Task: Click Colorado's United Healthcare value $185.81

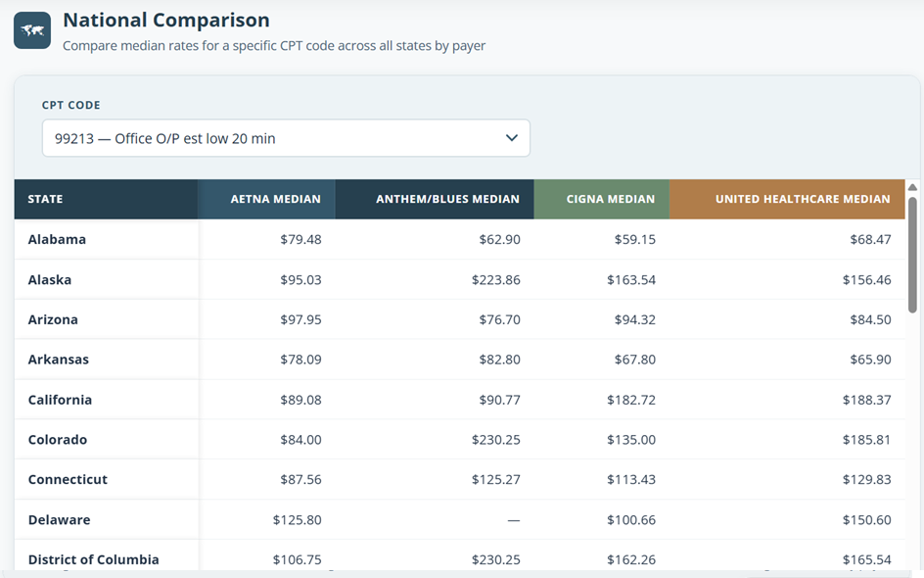Action: pyautogui.click(x=867, y=440)
